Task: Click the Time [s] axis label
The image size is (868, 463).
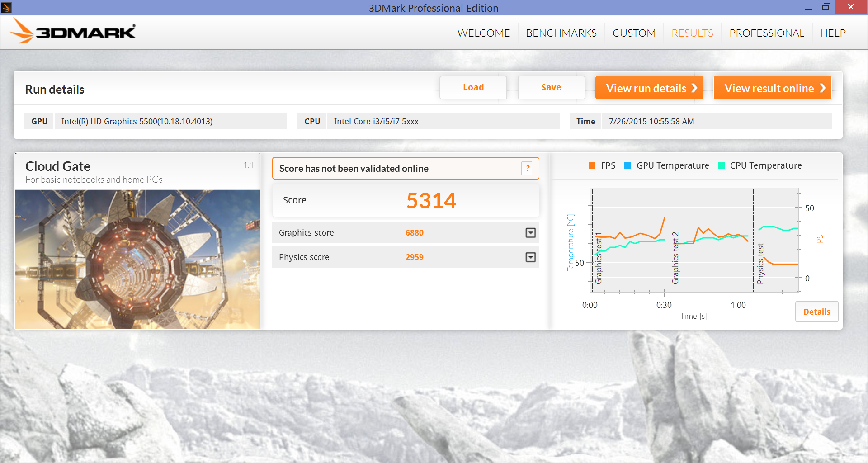Action: click(693, 316)
